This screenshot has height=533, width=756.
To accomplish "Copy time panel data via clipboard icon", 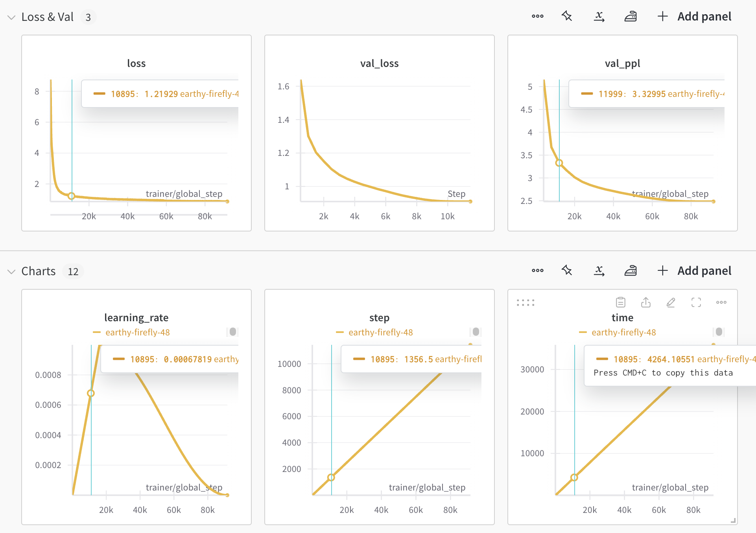I will 620,302.
